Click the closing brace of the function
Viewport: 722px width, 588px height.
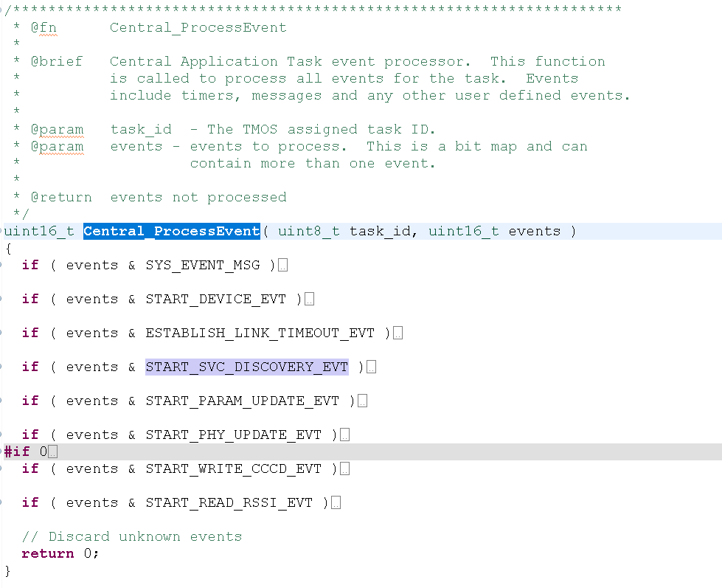point(7,571)
